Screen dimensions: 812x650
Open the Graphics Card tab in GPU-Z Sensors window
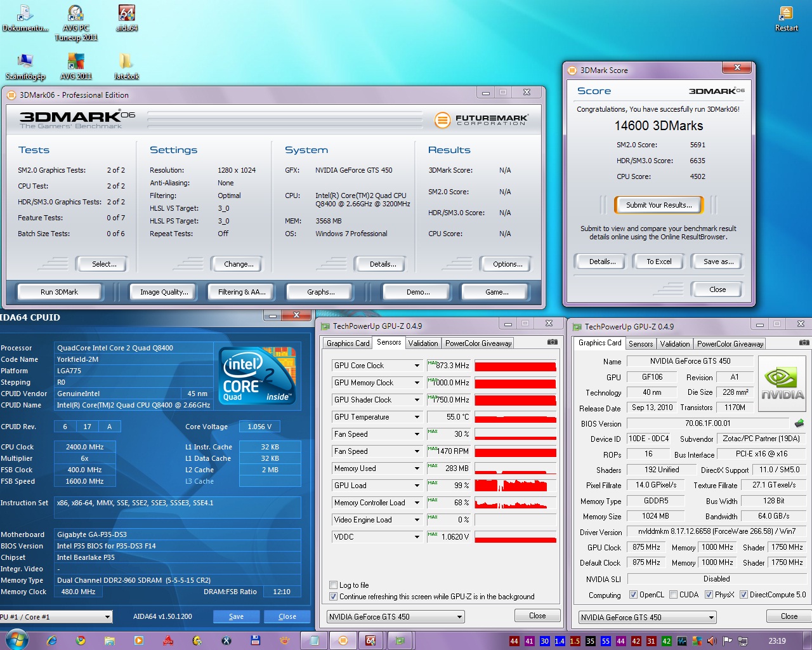[x=348, y=343]
